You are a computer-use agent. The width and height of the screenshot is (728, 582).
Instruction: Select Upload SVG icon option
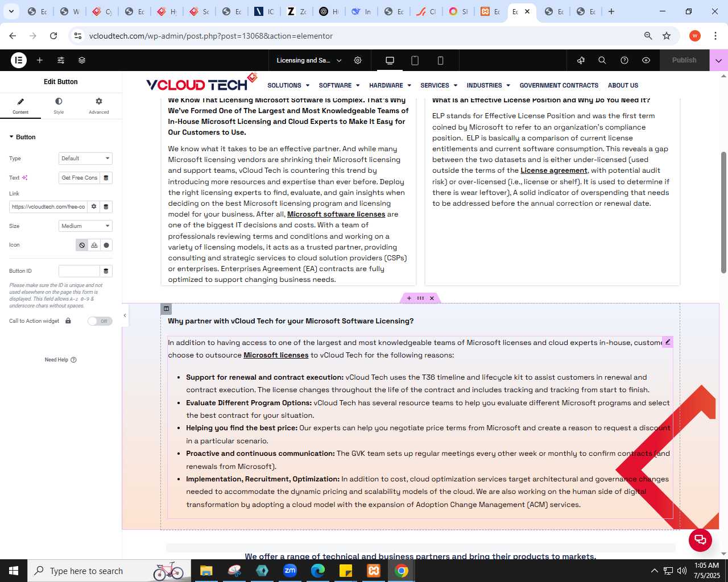(94, 246)
